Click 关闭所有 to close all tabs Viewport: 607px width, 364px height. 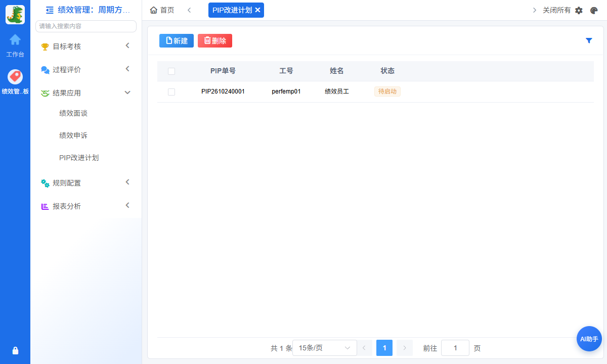tap(556, 10)
